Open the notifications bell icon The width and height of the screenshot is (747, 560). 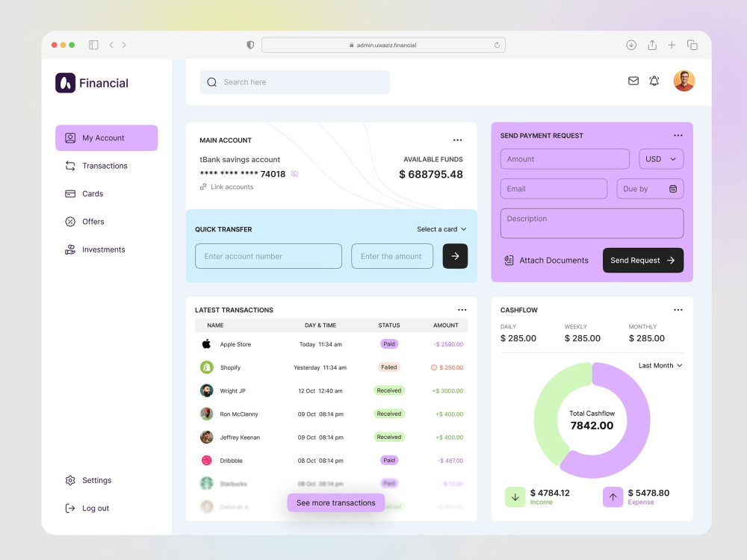(x=654, y=81)
